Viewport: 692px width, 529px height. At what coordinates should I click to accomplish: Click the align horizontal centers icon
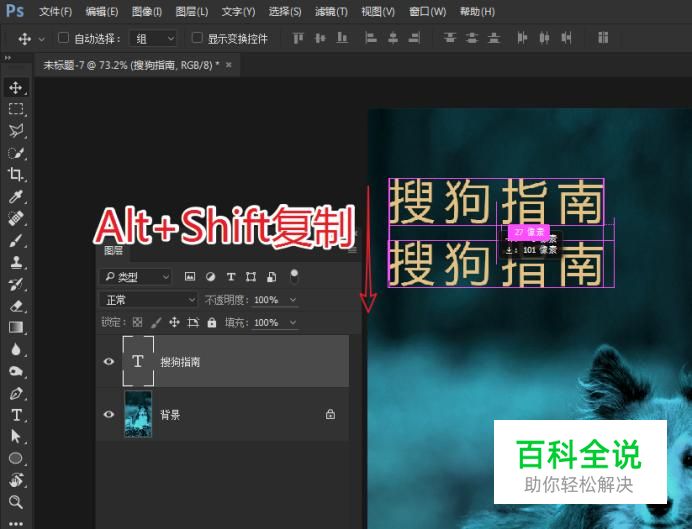393,38
